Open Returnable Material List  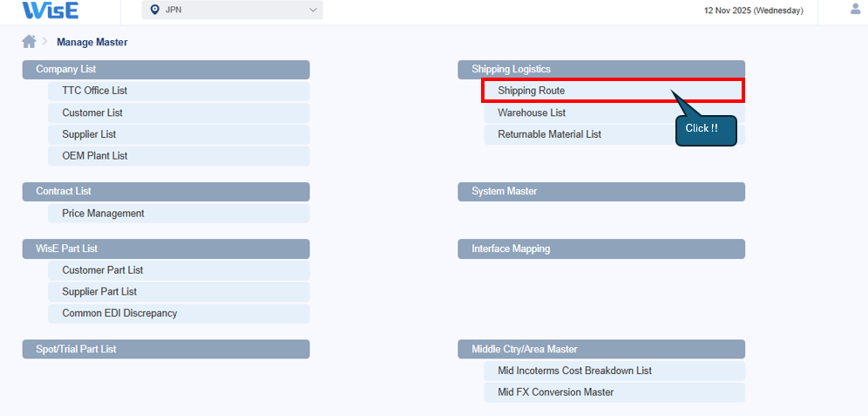tap(549, 134)
